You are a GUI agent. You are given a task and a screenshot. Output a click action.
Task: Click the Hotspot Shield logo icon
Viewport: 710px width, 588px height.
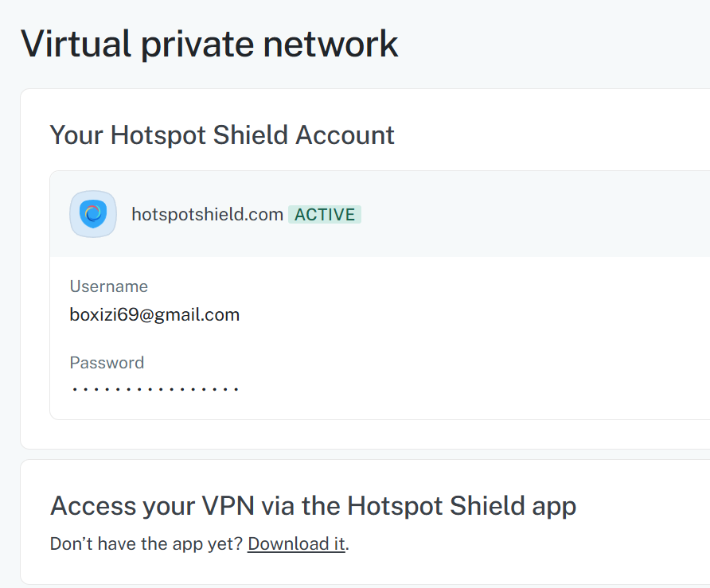(93, 214)
